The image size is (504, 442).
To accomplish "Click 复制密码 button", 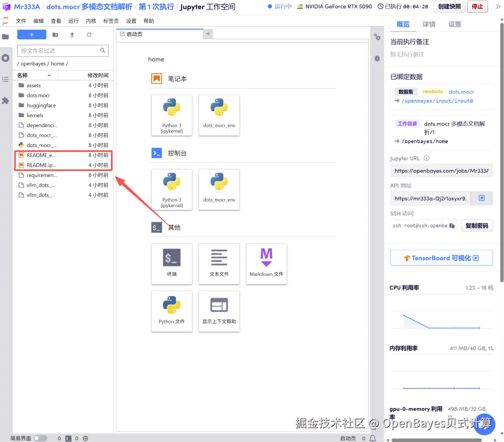I will (476, 225).
